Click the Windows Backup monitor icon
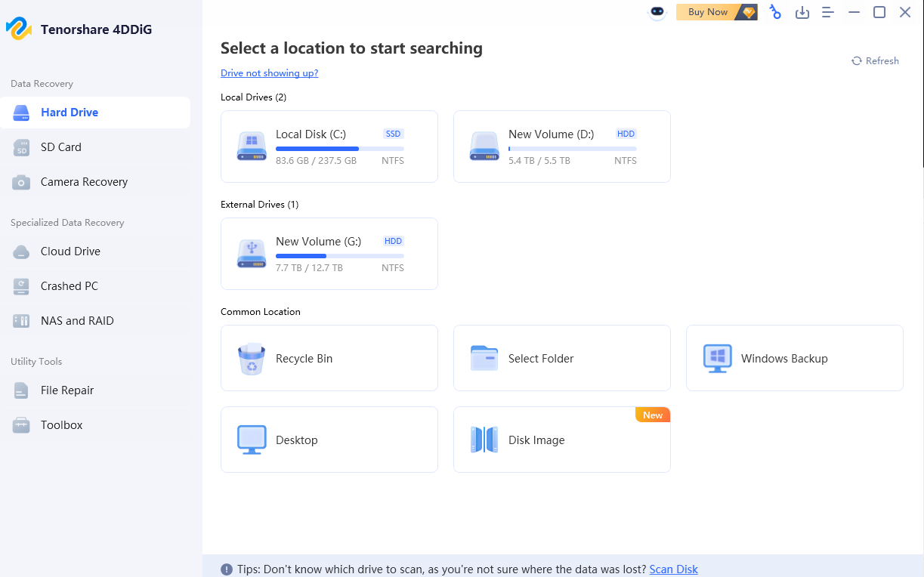Image resolution: width=924 pixels, height=577 pixels. (717, 359)
